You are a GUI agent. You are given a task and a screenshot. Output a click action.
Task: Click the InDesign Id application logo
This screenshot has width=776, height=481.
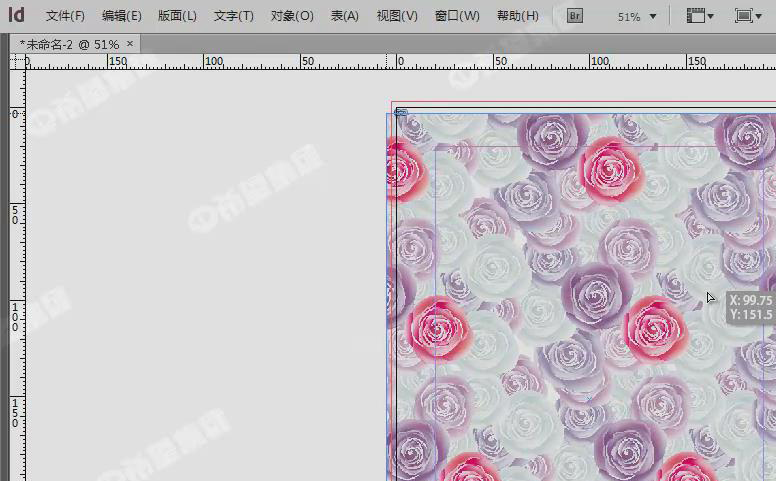click(x=16, y=15)
